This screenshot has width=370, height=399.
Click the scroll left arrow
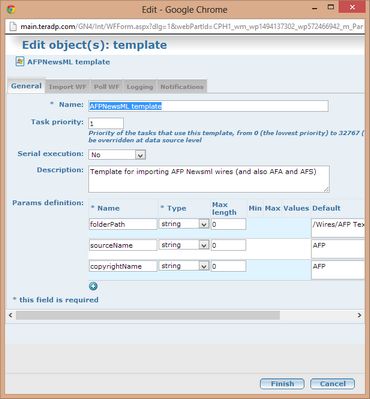(x=11, y=315)
